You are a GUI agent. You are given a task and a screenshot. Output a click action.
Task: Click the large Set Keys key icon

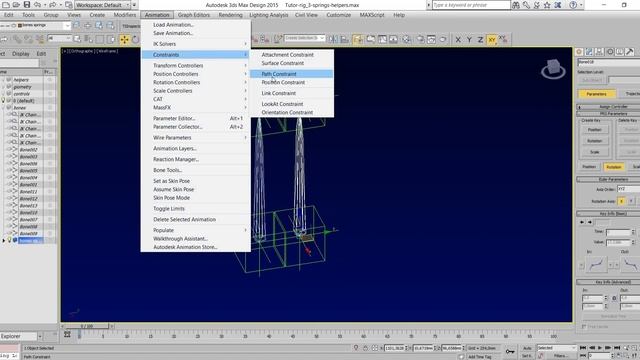(510, 351)
